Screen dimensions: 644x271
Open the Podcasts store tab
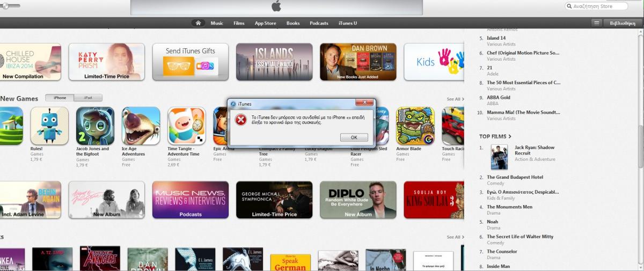(319, 23)
